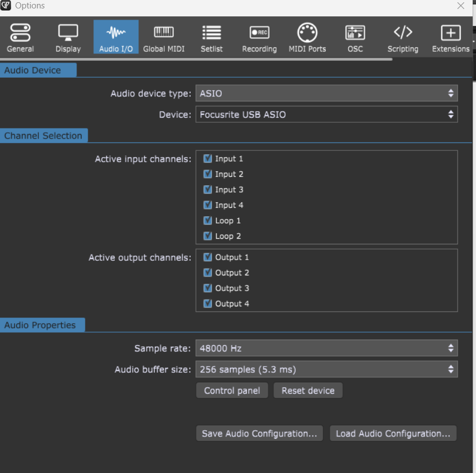Select the Global MIDI keyboard icon
The height and width of the screenshot is (473, 476).
pyautogui.click(x=164, y=33)
